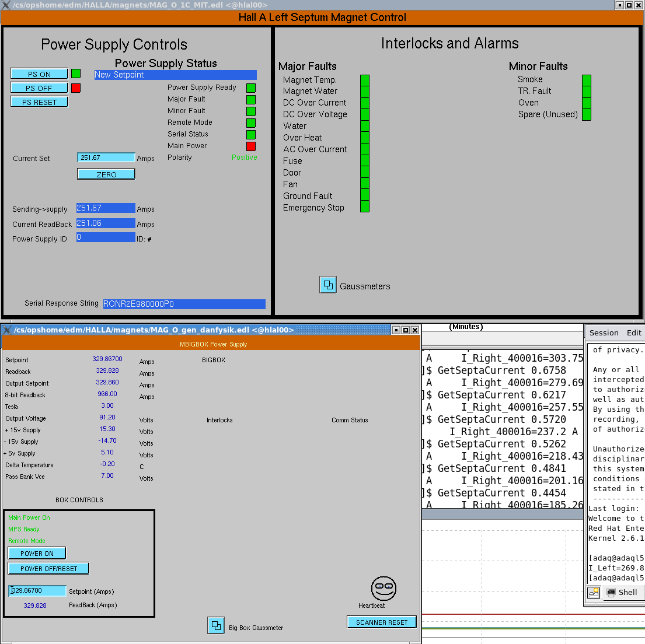
Task: Open window menu icon of Septum Magnet window
Action: 6,5
